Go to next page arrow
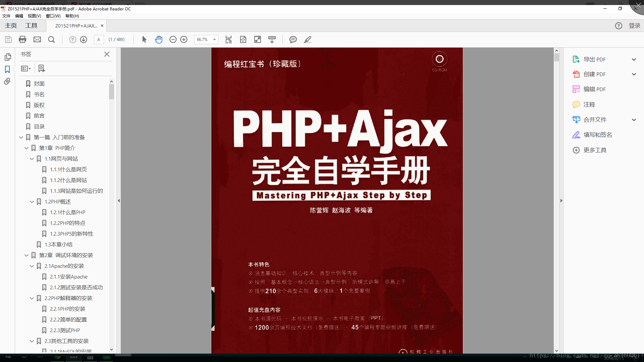 (84, 40)
